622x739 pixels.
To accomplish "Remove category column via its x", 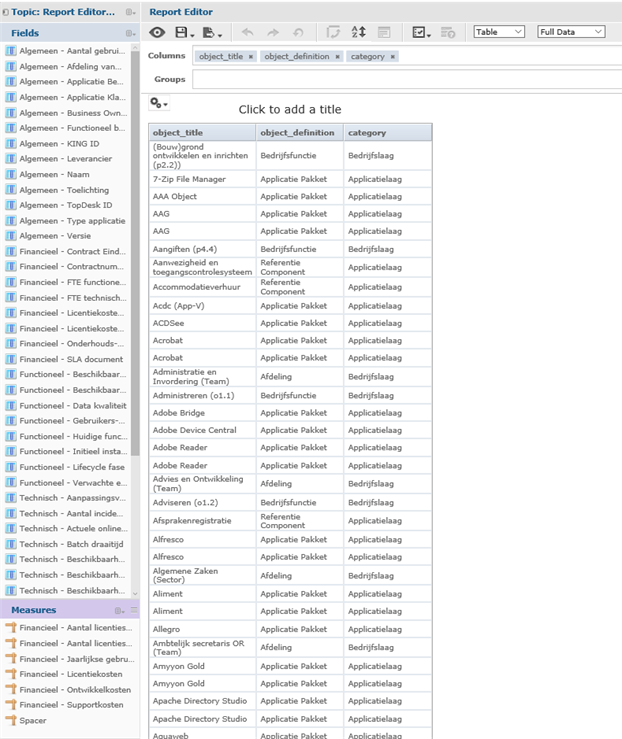I will [x=393, y=57].
